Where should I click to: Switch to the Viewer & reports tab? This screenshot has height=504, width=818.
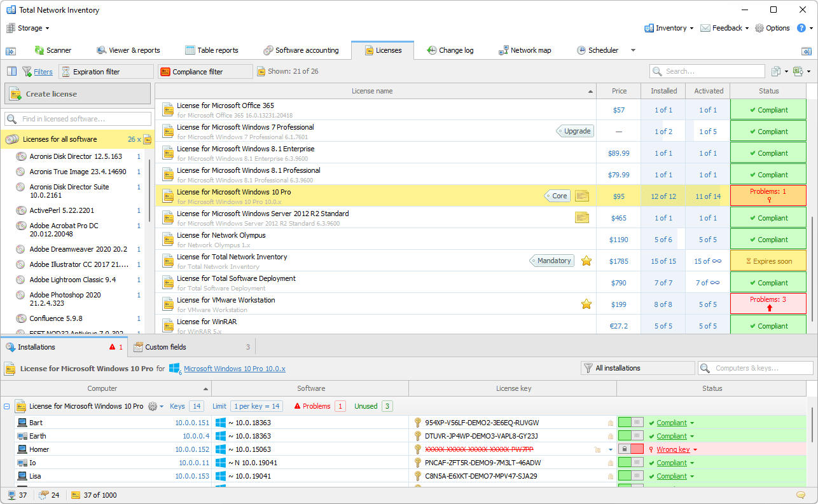(128, 50)
